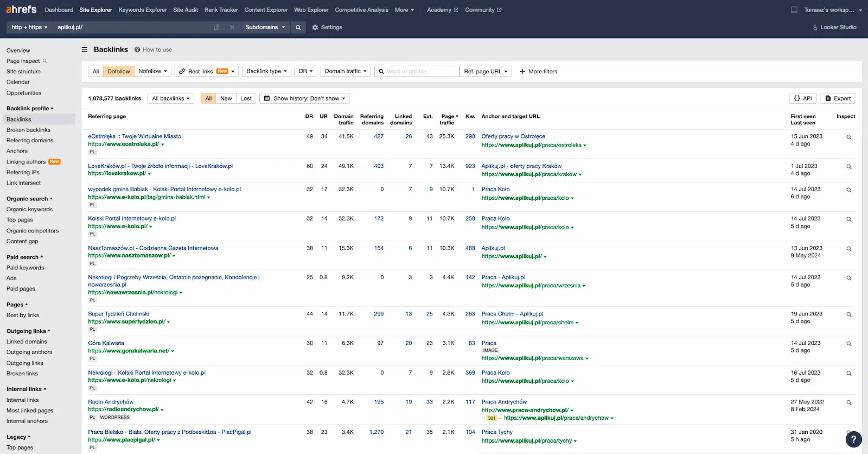Open Broken backlinks in the sidebar

tap(28, 130)
